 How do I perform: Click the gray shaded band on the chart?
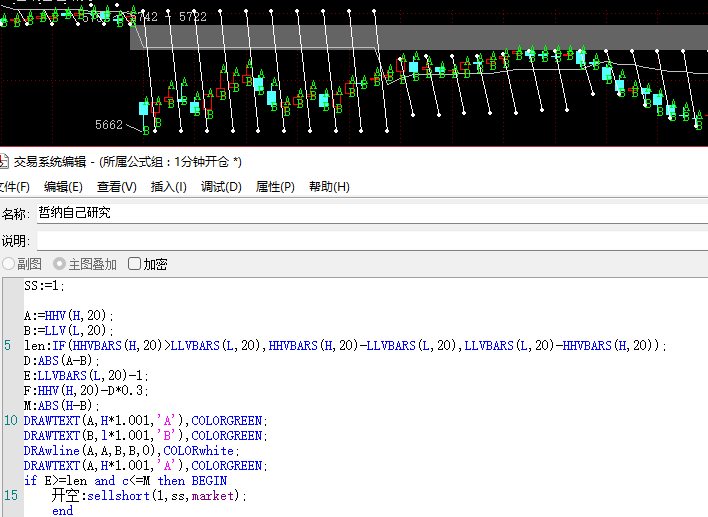point(419,37)
